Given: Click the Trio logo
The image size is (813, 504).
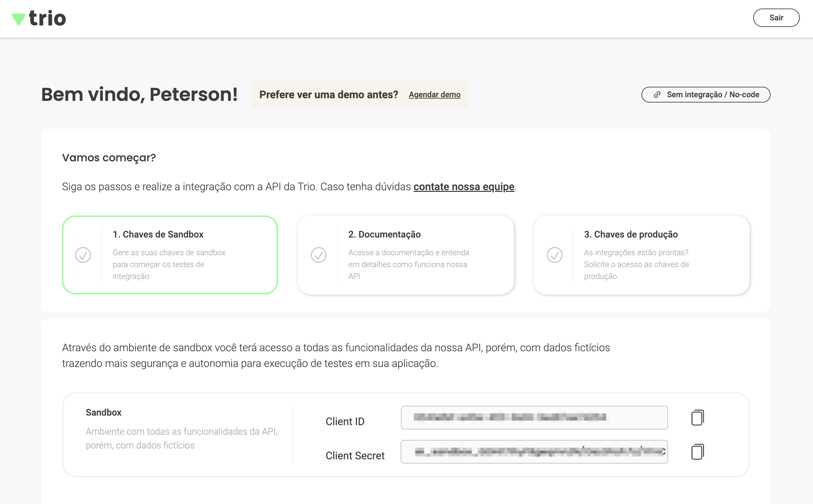Looking at the screenshot, I should click(39, 18).
